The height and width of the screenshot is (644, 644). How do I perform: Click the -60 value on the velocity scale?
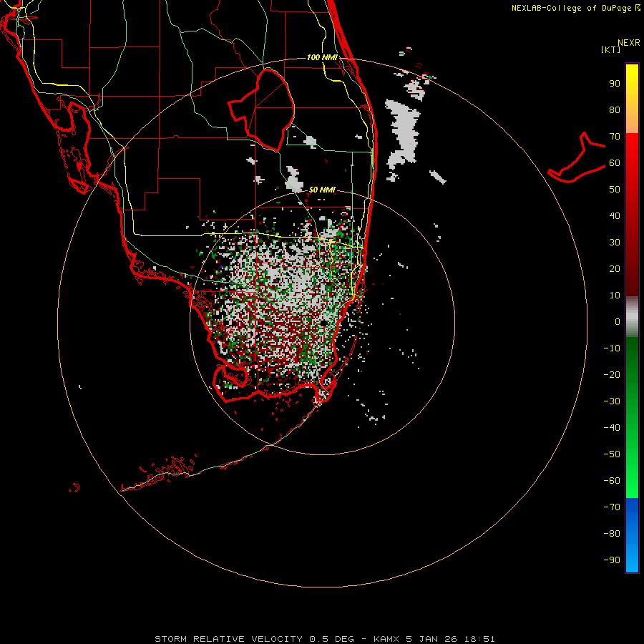[612, 481]
